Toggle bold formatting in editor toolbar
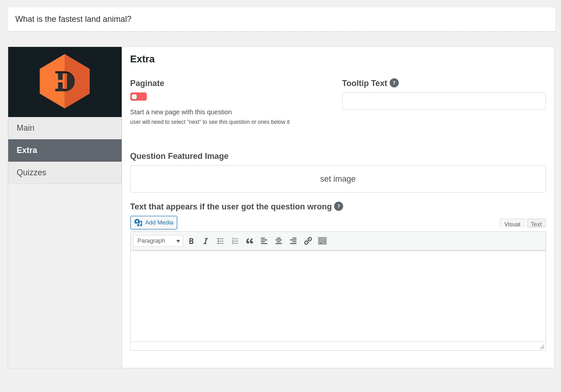Viewport: 561px width, 392px height. [x=191, y=241]
